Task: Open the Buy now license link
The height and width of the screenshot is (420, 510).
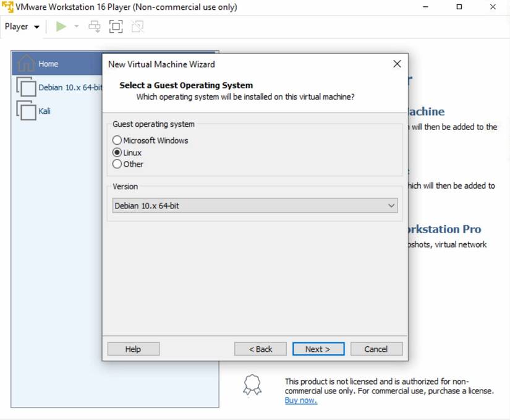Action: (300, 400)
